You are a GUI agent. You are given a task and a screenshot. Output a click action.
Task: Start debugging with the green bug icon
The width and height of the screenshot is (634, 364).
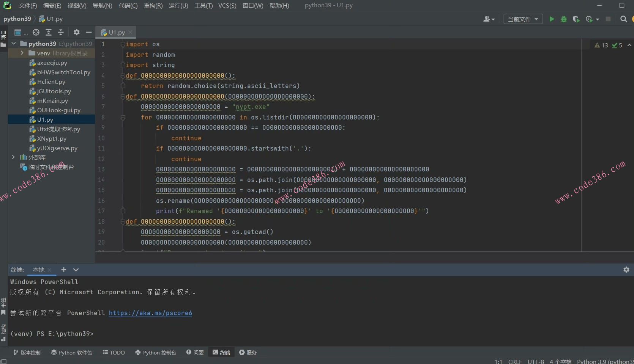(x=564, y=19)
